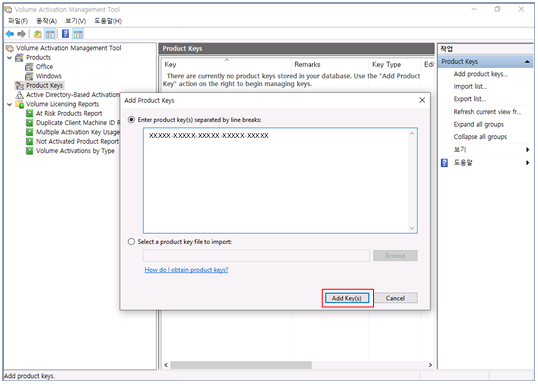Collapse the Products tree node

coord(9,58)
